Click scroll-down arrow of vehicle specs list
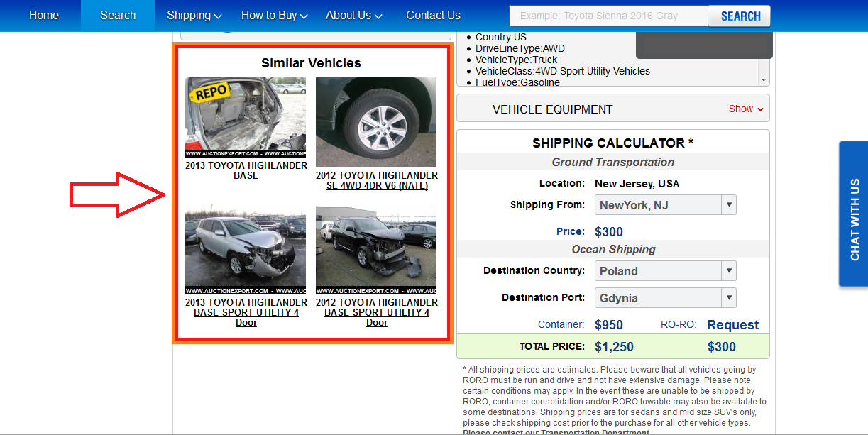 point(764,81)
